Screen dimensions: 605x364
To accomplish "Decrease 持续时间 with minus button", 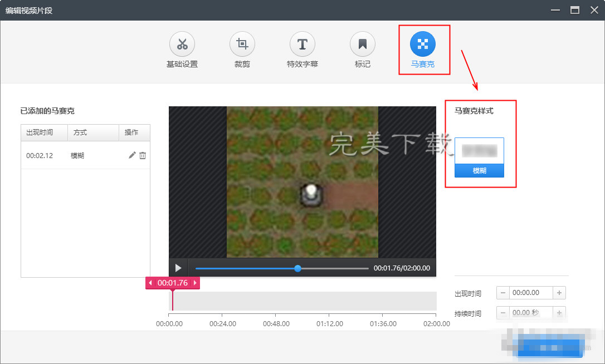I will (502, 313).
